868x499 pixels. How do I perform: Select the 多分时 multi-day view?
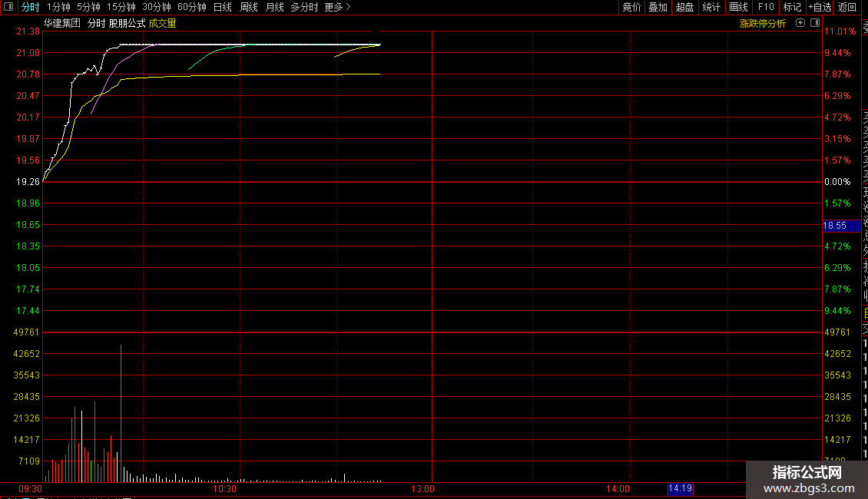tap(304, 7)
